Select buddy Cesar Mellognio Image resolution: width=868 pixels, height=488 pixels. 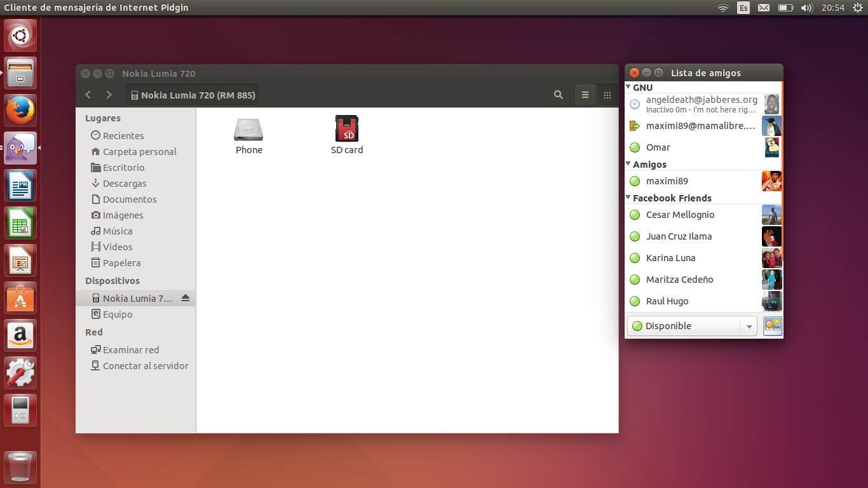click(703, 215)
